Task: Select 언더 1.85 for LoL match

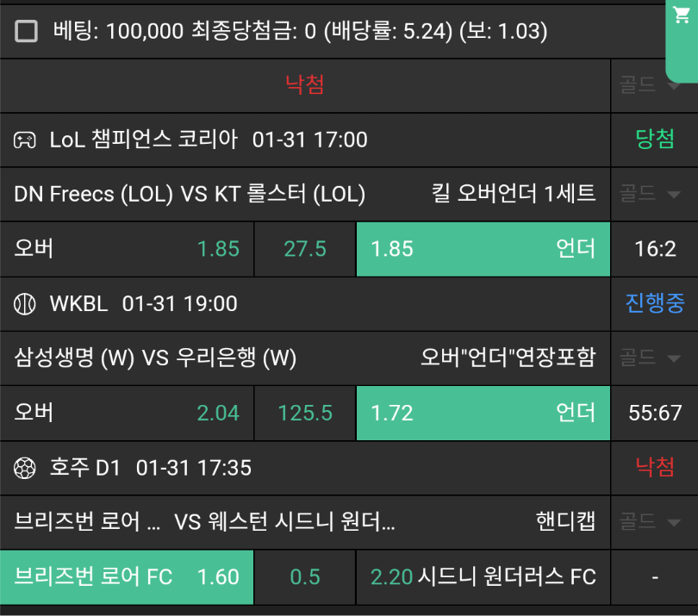Action: pyautogui.click(x=483, y=249)
